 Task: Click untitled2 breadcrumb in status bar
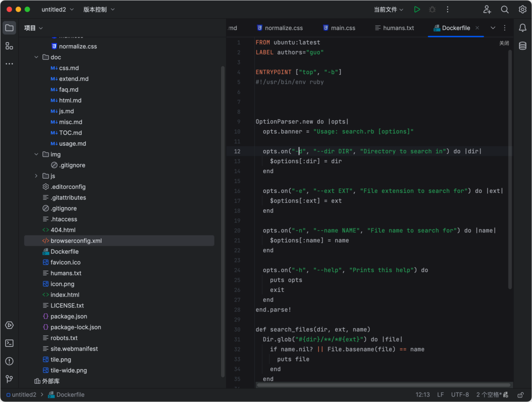pyautogui.click(x=21, y=395)
